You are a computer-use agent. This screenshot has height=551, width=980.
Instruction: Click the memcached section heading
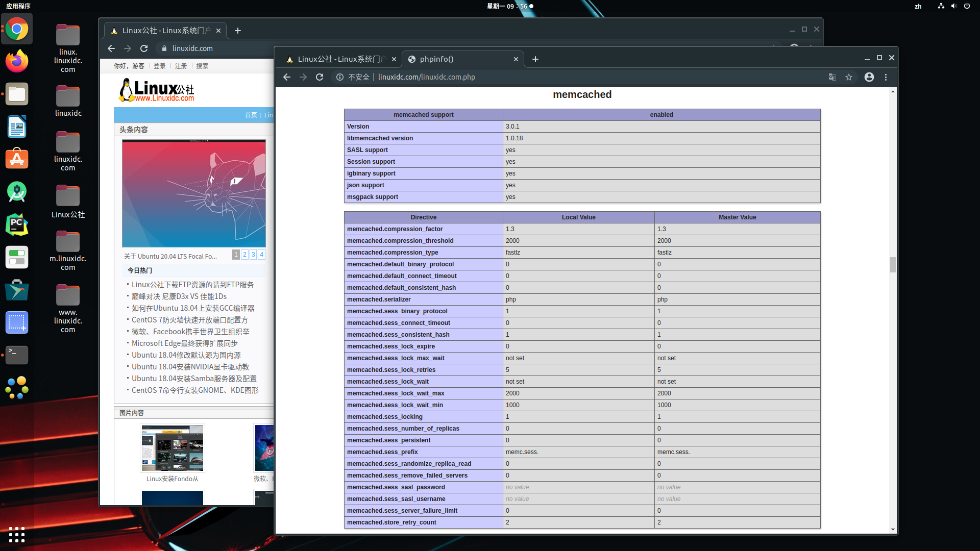(x=582, y=94)
